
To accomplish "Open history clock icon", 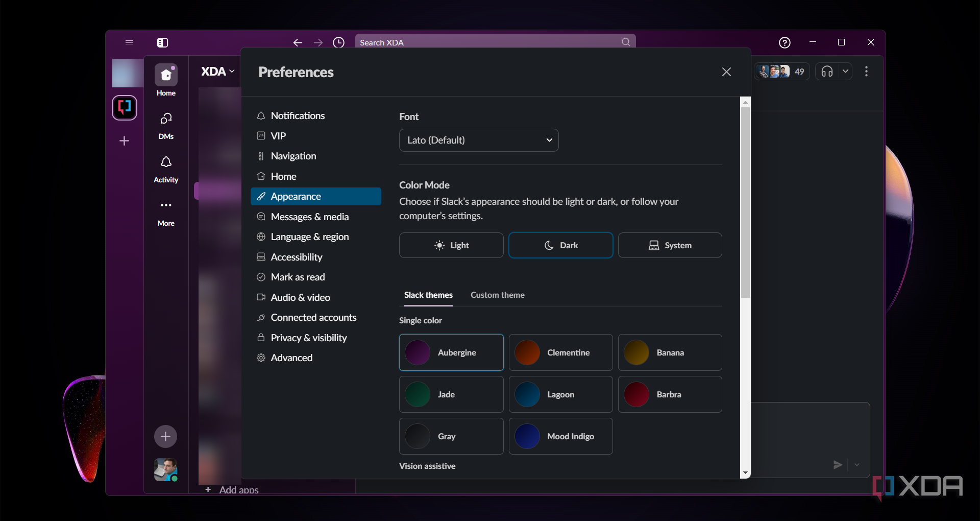I will (338, 42).
